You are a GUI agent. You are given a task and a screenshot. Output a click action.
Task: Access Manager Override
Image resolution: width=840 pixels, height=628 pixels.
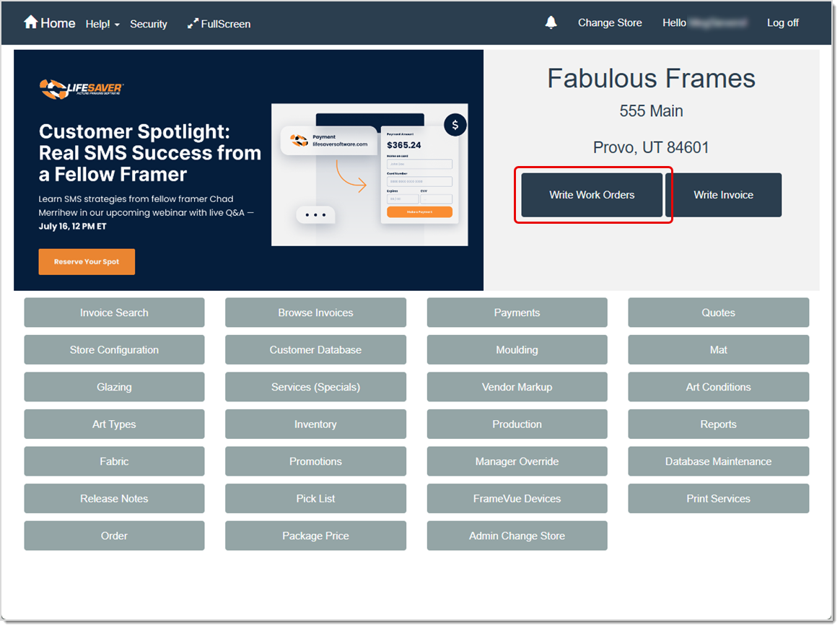[517, 461]
